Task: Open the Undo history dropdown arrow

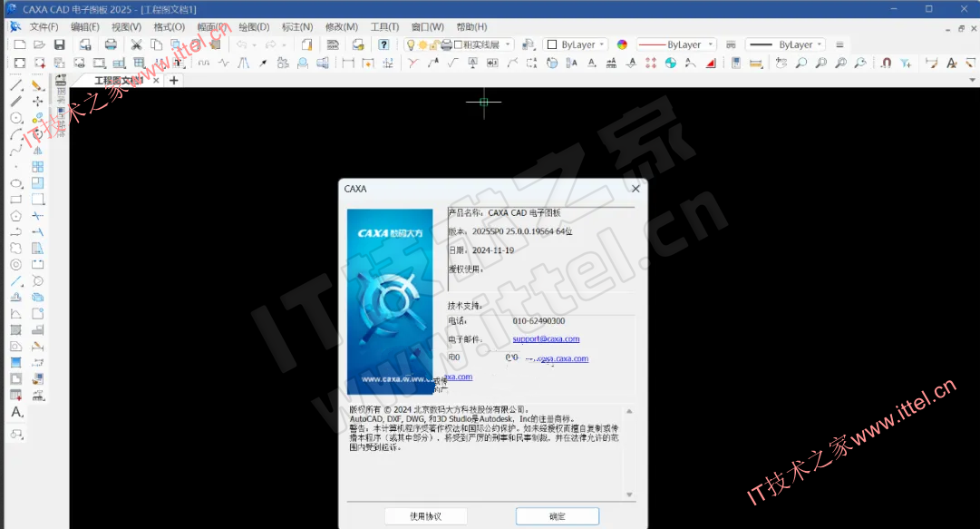Action: pos(255,45)
